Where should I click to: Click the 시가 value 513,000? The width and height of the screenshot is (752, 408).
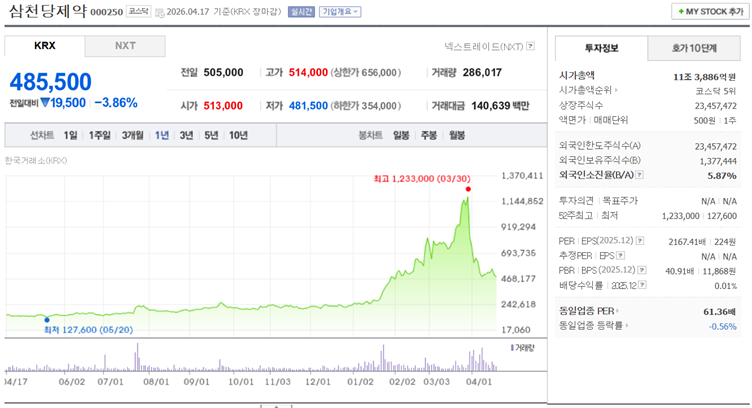pos(223,105)
